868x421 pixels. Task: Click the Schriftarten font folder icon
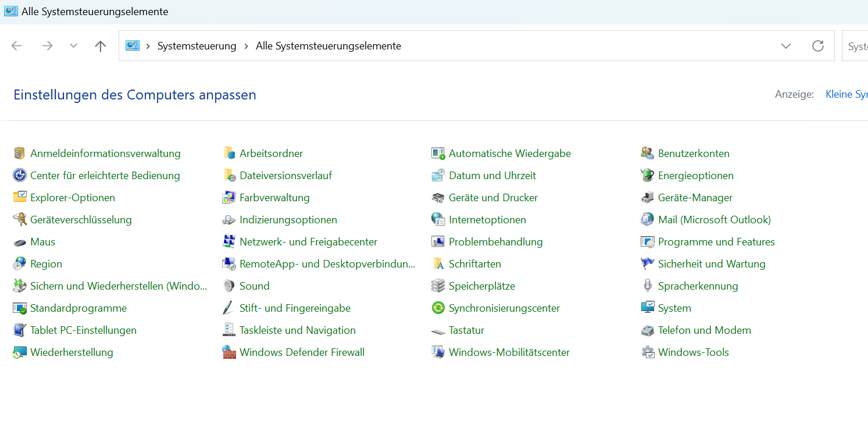(438, 264)
